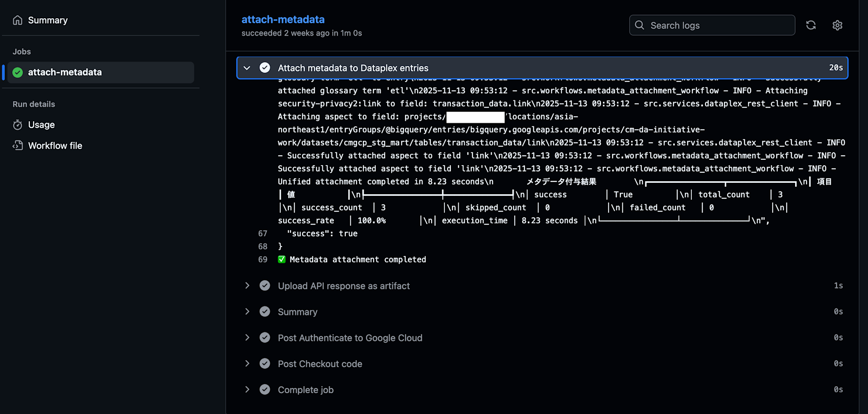This screenshot has height=414, width=868.
Task: Open the Workflow file link
Action: (55, 146)
